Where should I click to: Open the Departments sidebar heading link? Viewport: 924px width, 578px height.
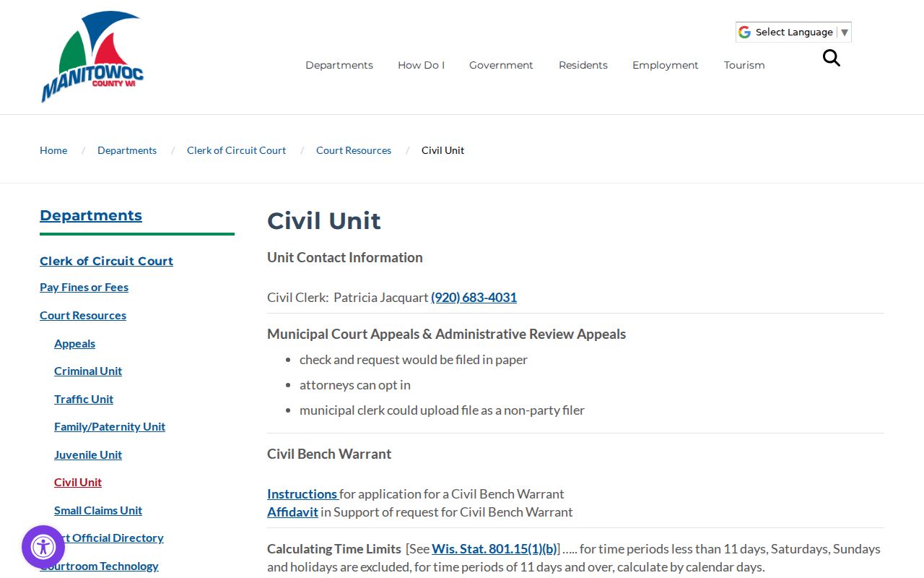point(91,215)
